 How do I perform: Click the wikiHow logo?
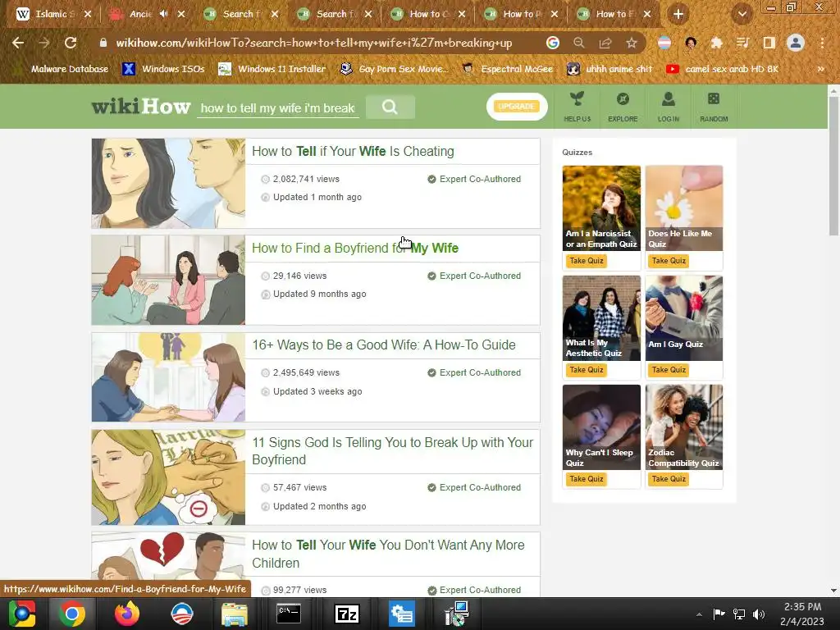[x=141, y=107]
